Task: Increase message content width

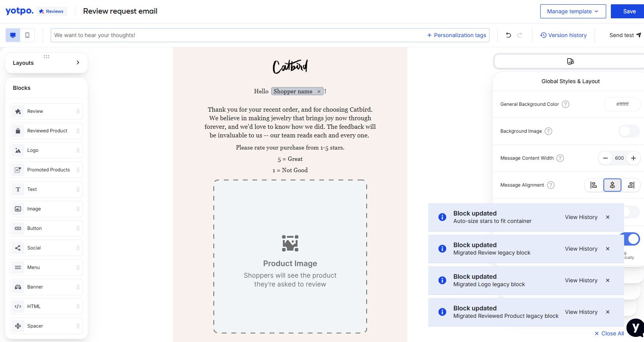Action: (633, 158)
